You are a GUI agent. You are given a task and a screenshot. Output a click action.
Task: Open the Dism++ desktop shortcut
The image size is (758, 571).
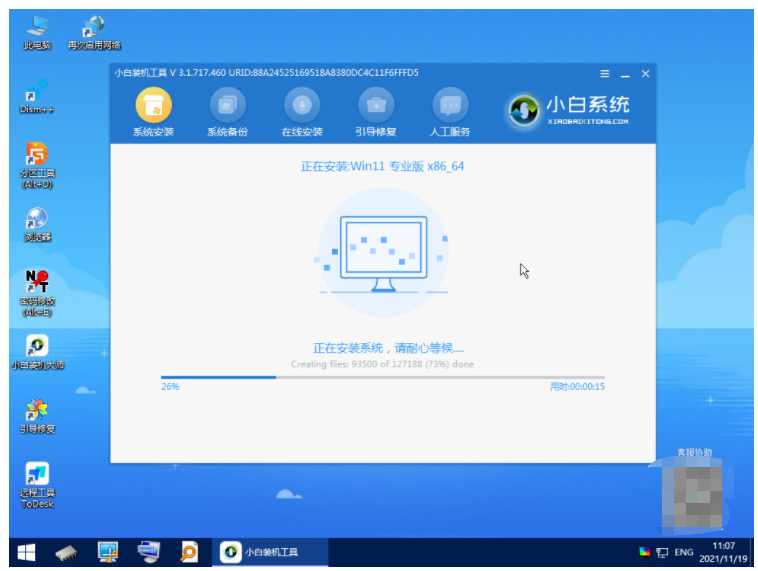(37, 96)
